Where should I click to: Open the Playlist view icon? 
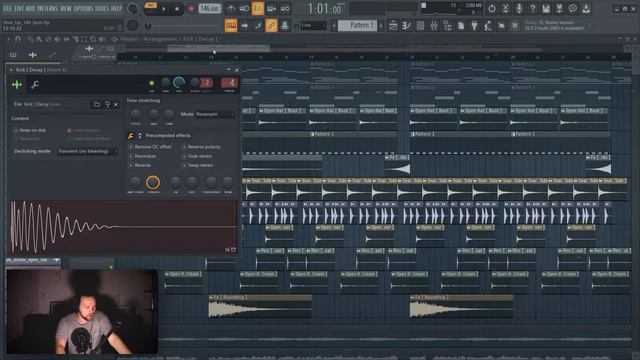tap(393, 26)
